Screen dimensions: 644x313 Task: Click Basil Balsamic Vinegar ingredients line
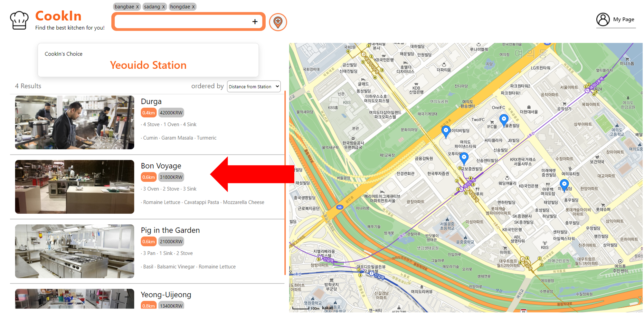[188, 267]
